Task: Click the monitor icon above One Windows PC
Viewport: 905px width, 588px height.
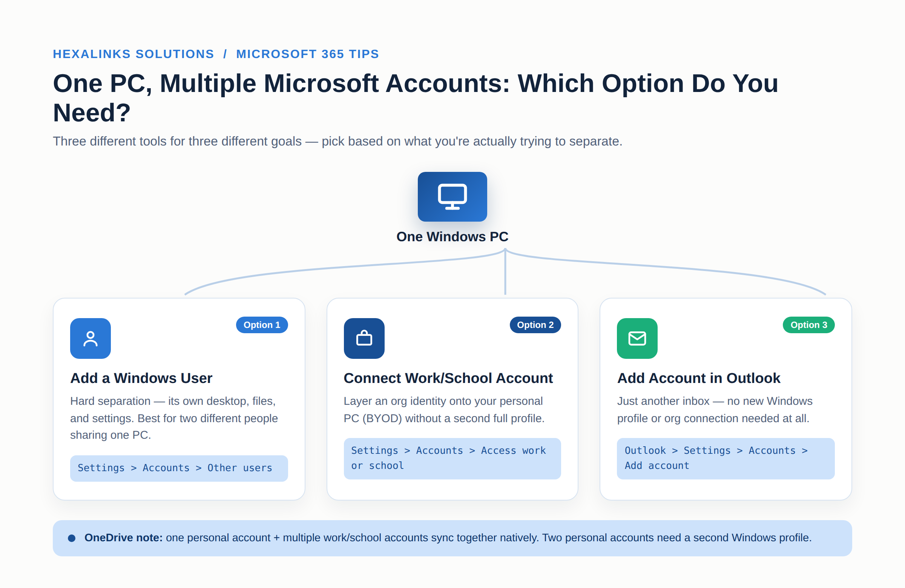Action: coord(452,196)
